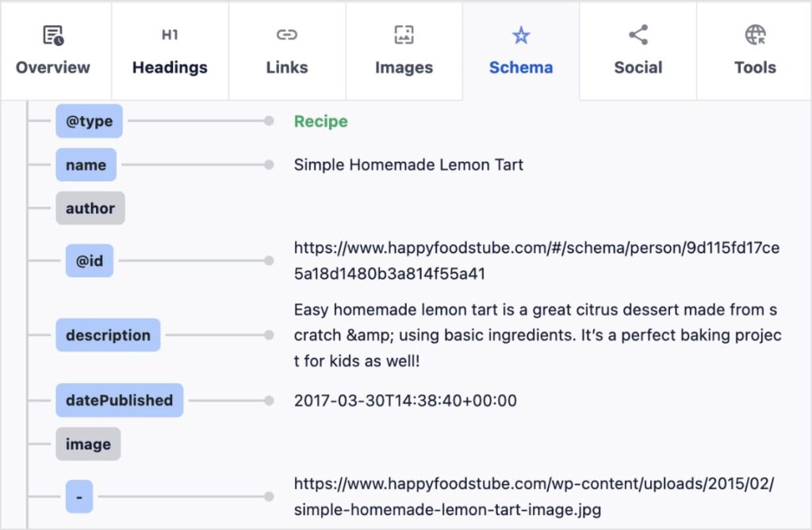Click the Schema star icon

[x=520, y=34]
